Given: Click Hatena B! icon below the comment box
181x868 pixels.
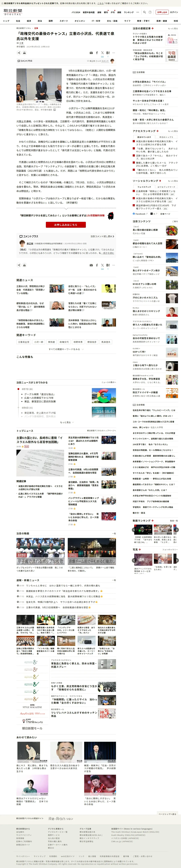Looking at the screenshot, I should (x=108, y=265).
